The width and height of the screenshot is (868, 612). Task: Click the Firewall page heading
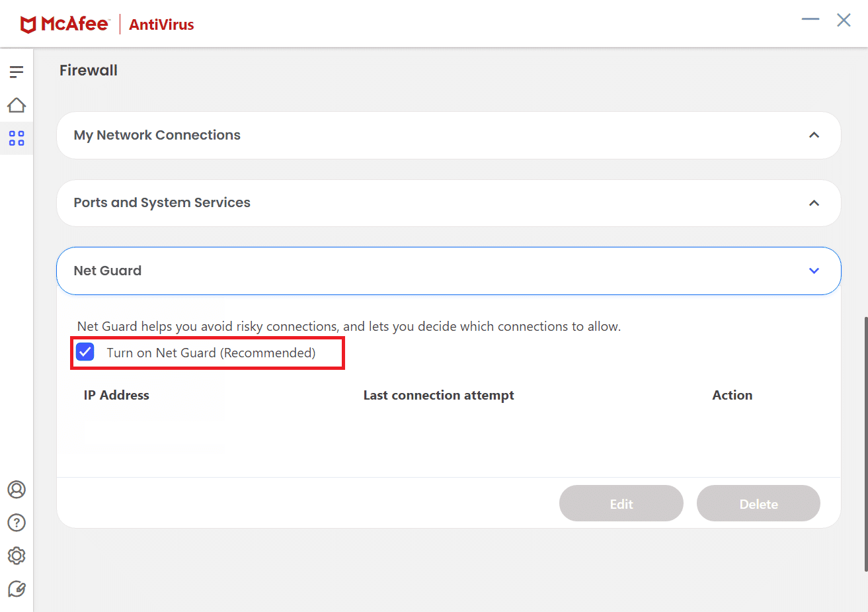point(88,69)
